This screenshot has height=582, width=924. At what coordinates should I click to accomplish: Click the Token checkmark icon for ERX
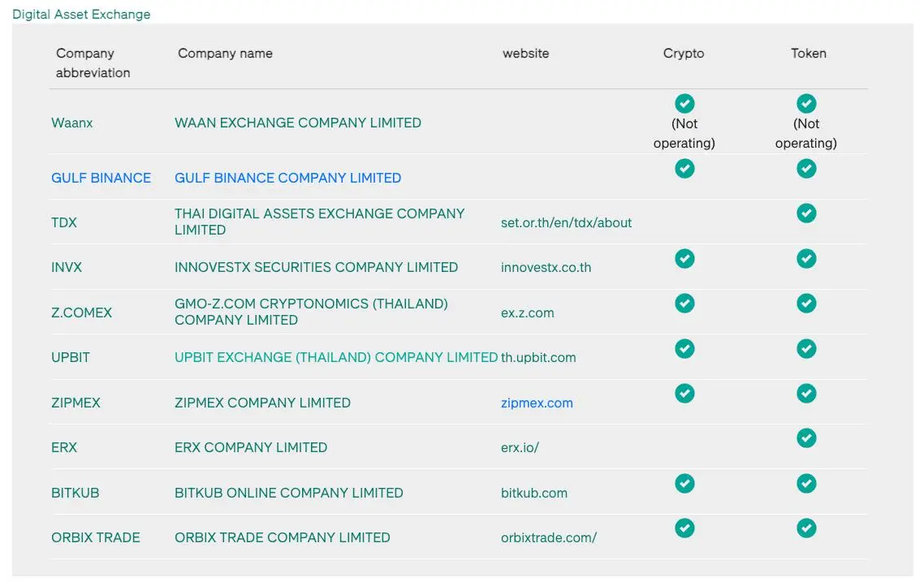click(x=805, y=438)
